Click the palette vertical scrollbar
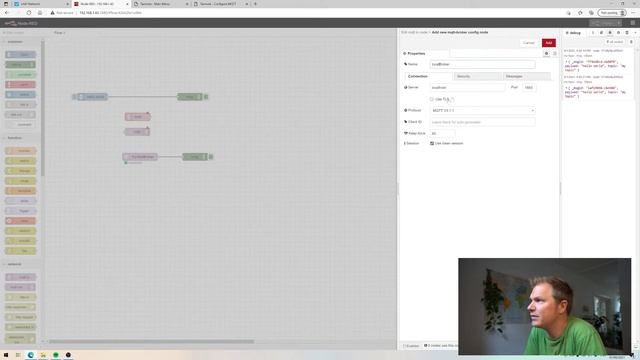Screen dimensions: 640x360 43,108
